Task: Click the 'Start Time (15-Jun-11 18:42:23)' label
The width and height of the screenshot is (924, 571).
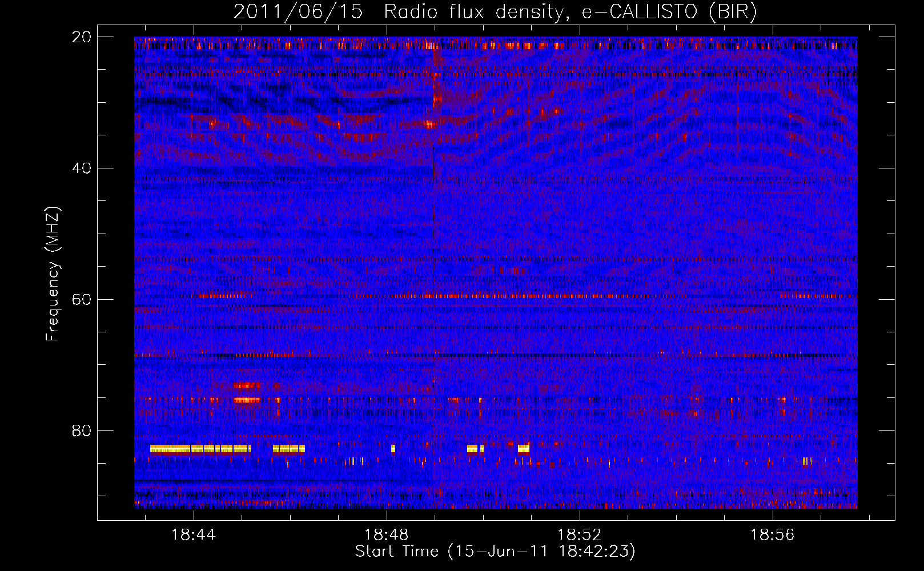Action: pyautogui.click(x=495, y=552)
